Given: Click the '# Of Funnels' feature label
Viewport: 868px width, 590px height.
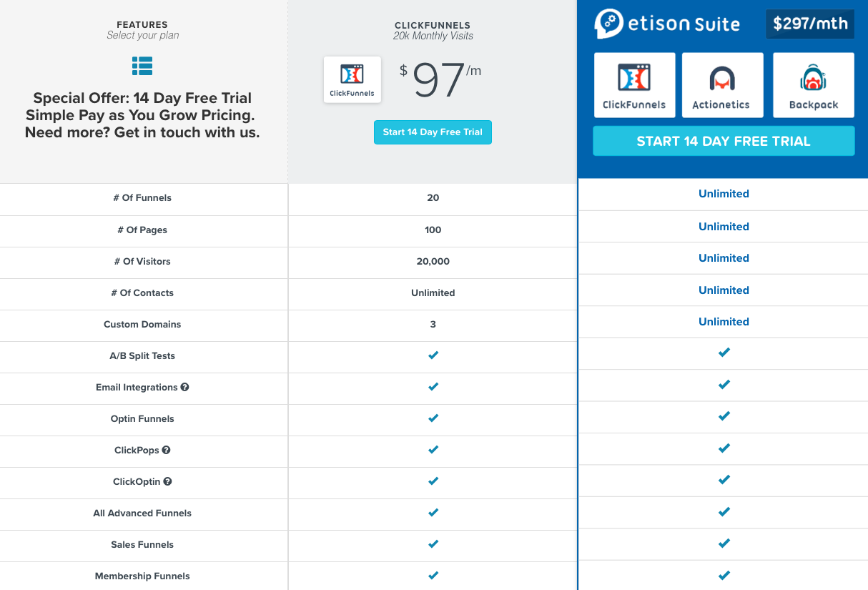Looking at the screenshot, I should pyautogui.click(x=142, y=198).
